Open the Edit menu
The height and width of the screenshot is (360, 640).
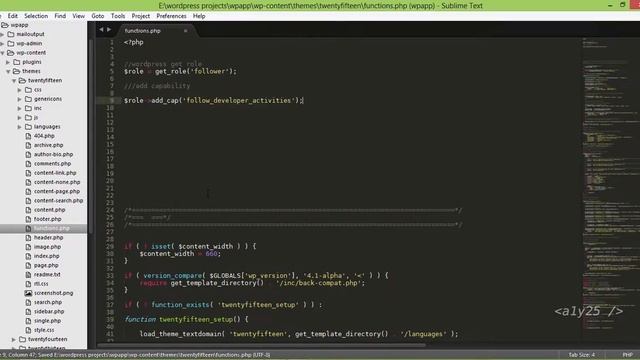(13, 16)
